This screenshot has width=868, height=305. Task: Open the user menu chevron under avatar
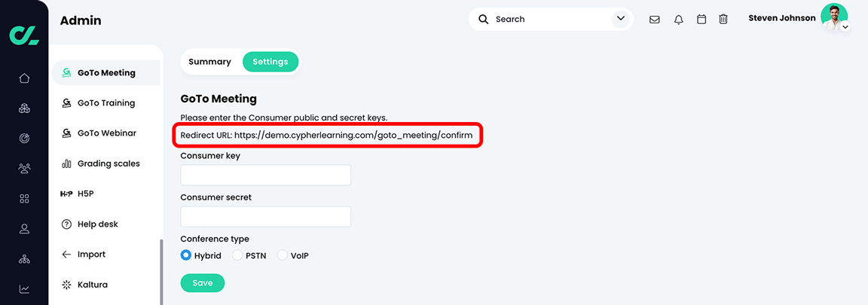(x=845, y=26)
